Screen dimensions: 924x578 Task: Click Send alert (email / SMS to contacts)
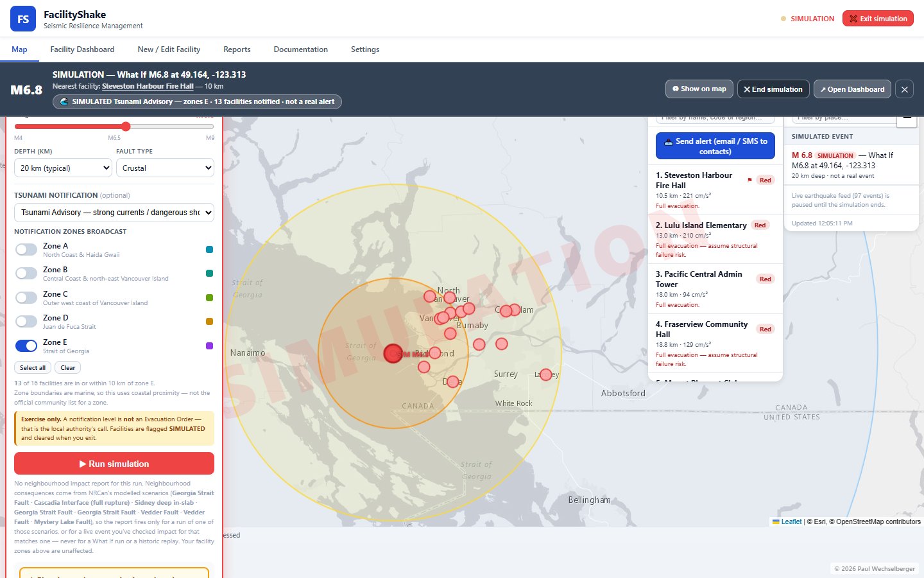point(715,146)
